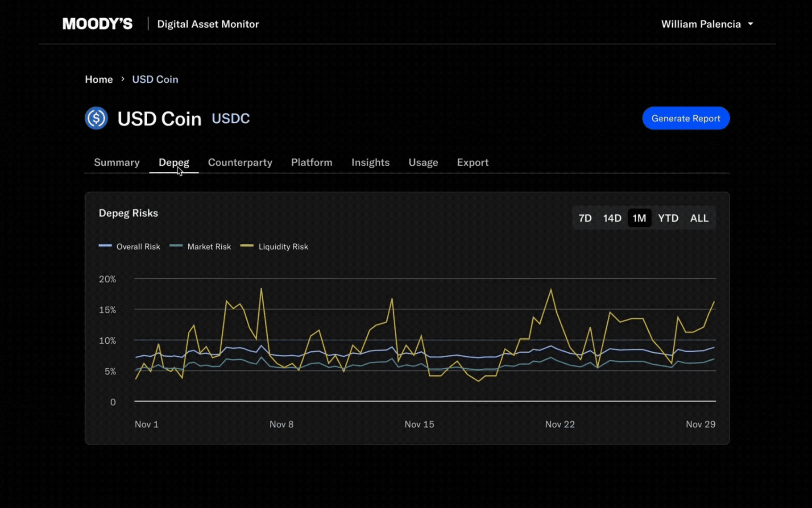
Task: Select the 14D time range
Action: (612, 218)
